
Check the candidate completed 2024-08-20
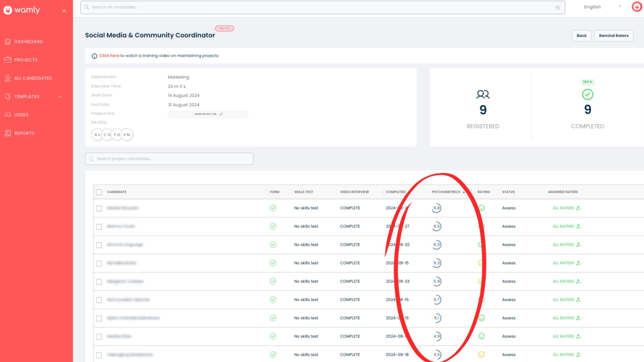[x=99, y=245]
